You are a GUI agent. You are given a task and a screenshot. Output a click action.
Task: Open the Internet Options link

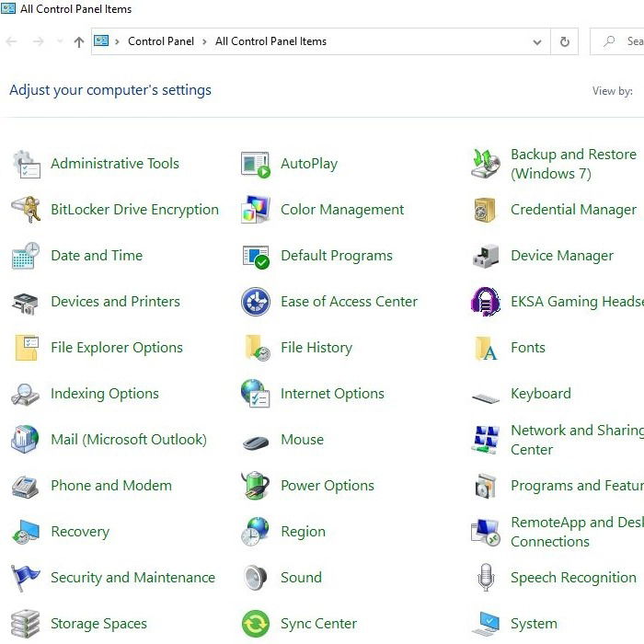[x=332, y=394]
